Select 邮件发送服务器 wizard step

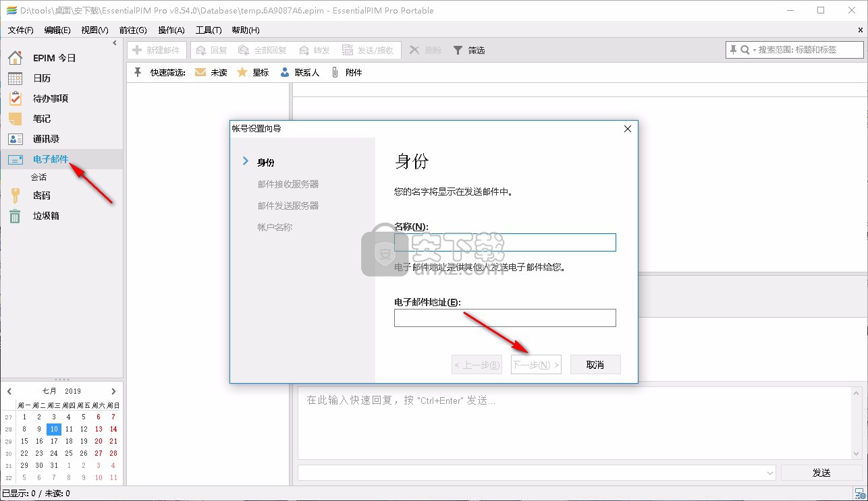[x=288, y=206]
